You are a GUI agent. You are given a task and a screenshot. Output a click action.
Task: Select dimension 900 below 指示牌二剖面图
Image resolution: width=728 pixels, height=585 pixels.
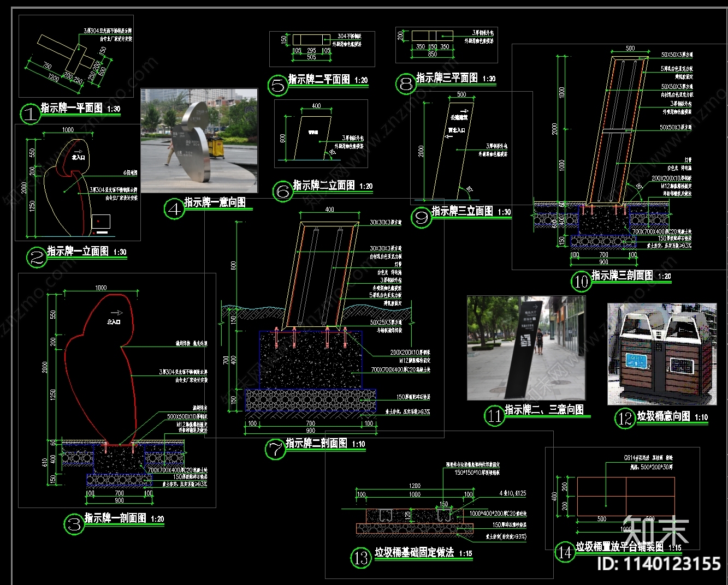[x=310, y=431]
